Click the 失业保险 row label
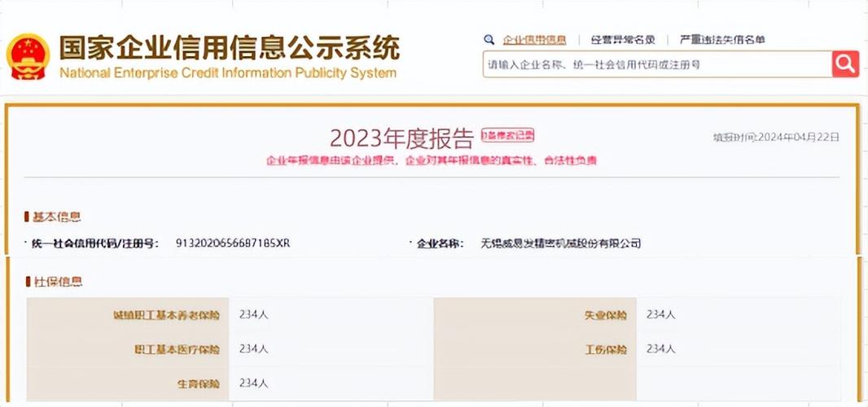The height and width of the screenshot is (407, 868). (x=606, y=315)
